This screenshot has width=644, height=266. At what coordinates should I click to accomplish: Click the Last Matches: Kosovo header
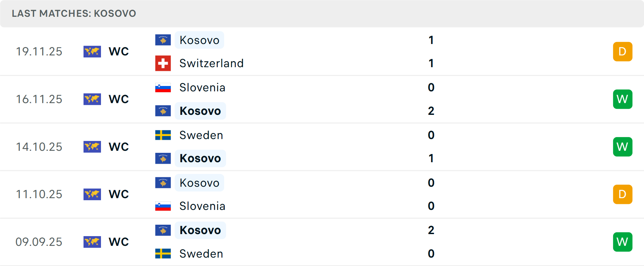tap(74, 13)
